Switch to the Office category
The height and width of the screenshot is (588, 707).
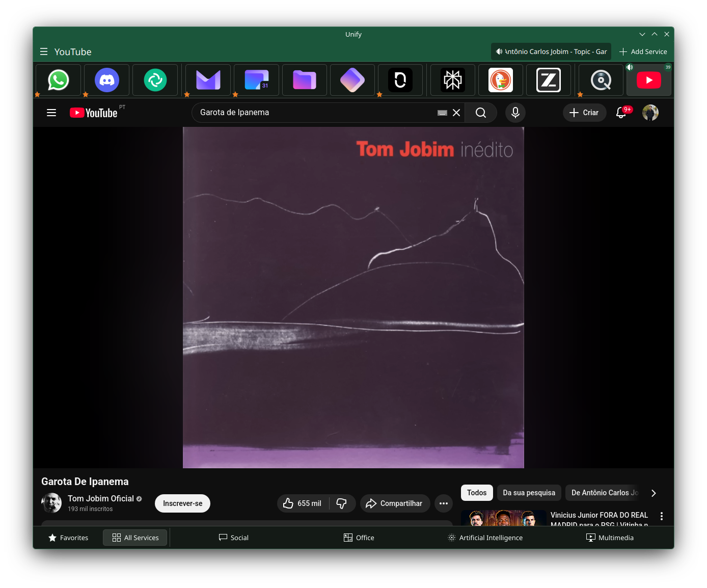pyautogui.click(x=359, y=538)
